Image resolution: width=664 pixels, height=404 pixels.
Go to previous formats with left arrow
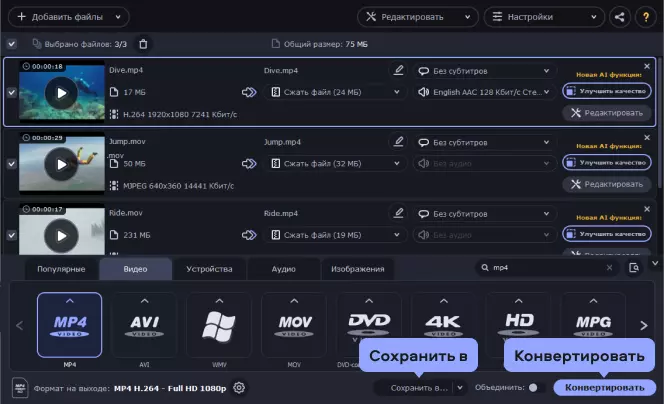pyautogui.click(x=19, y=325)
